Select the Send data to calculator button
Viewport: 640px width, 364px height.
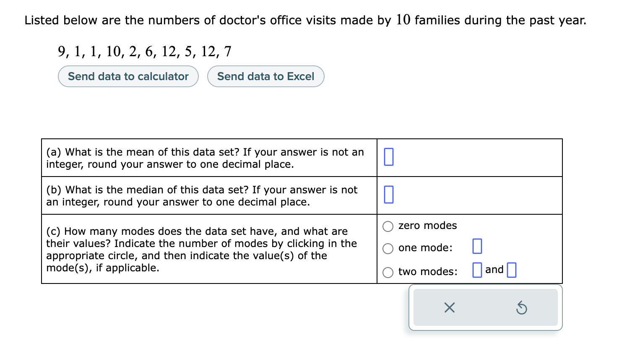point(128,76)
